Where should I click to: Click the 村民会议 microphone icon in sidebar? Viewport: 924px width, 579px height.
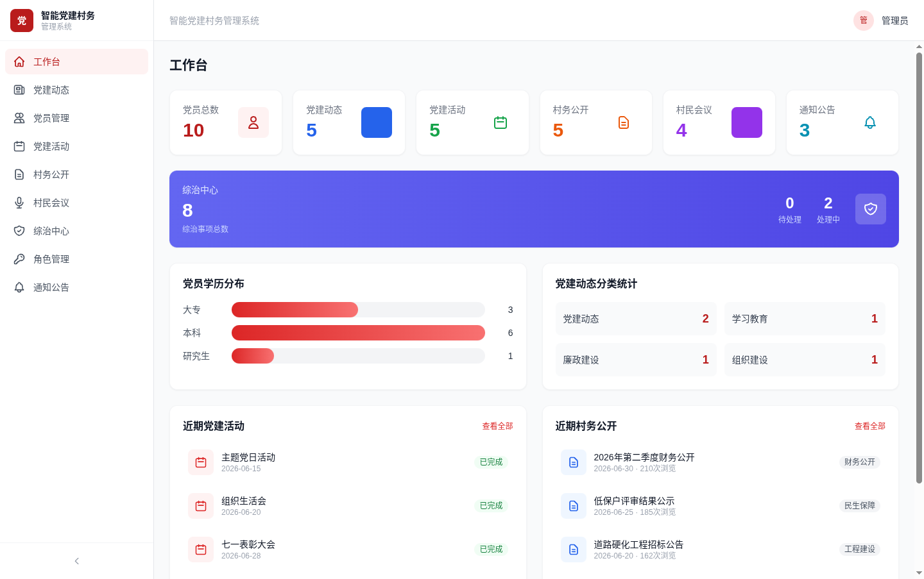(19, 203)
